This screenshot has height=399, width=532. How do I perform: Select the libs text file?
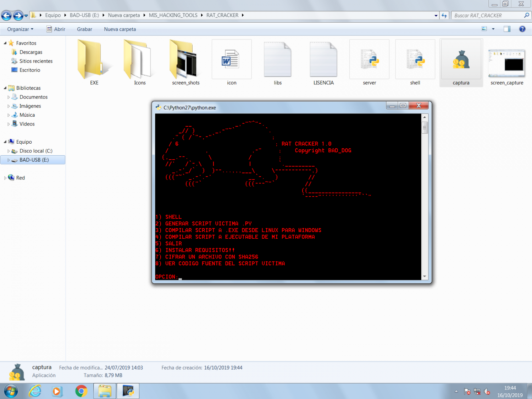coord(277,63)
